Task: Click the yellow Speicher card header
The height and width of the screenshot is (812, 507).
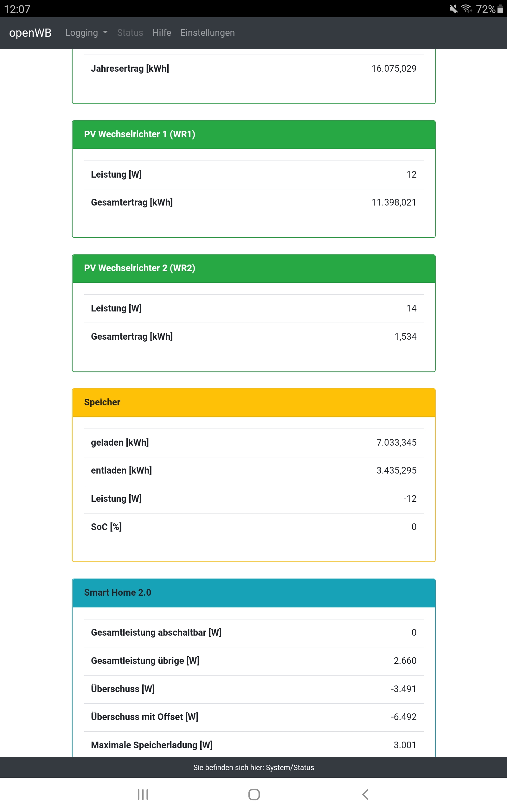Action: 253,402
